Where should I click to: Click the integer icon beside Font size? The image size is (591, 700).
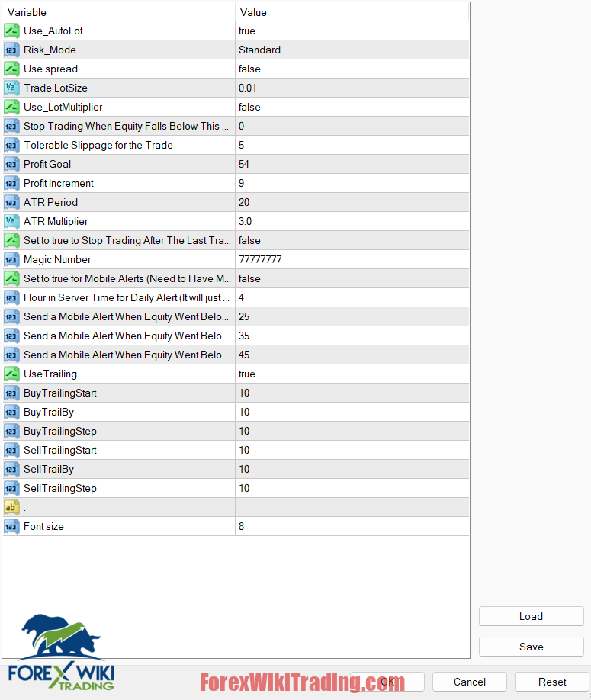11,526
